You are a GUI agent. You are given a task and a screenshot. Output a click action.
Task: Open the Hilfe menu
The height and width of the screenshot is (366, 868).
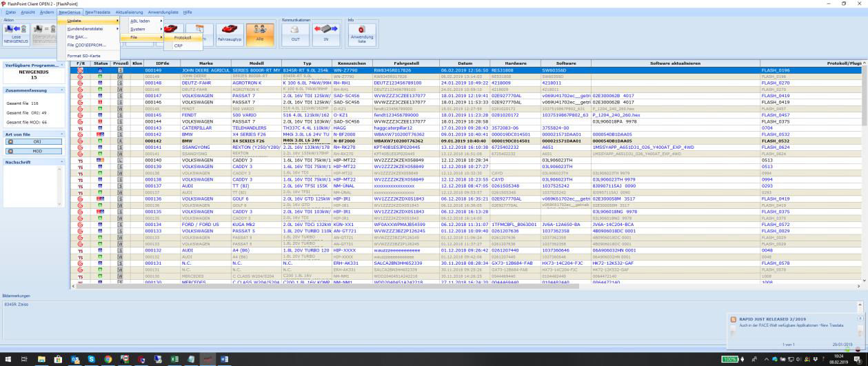(188, 12)
